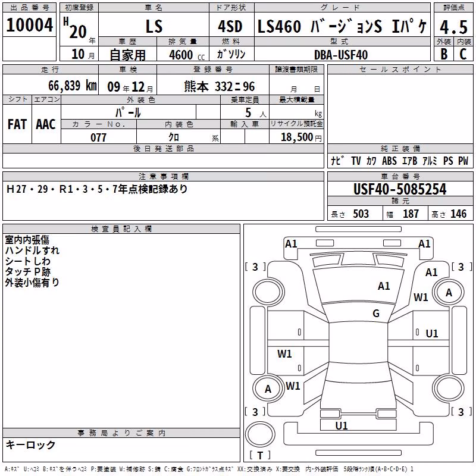Click the first registration year H20
Image resolution: width=476 pixels, height=476 pixels.
(76, 29)
